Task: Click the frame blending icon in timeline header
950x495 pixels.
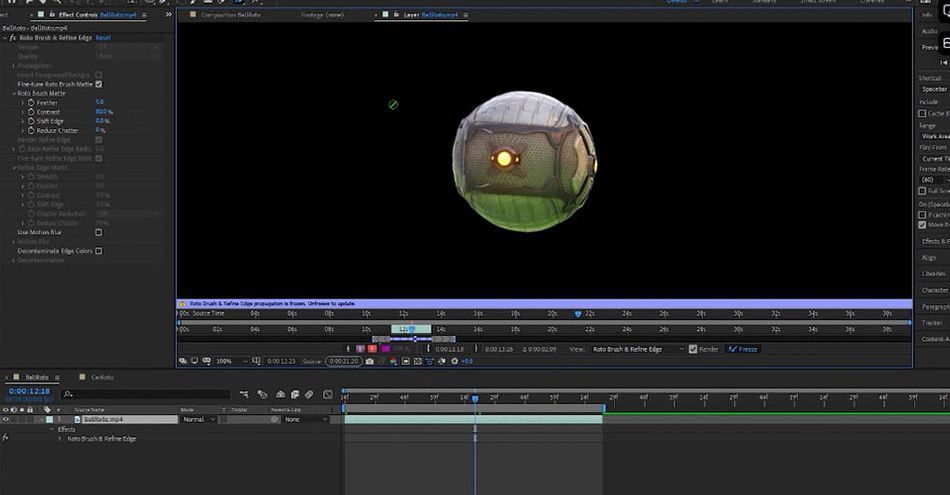Action: coord(295,394)
